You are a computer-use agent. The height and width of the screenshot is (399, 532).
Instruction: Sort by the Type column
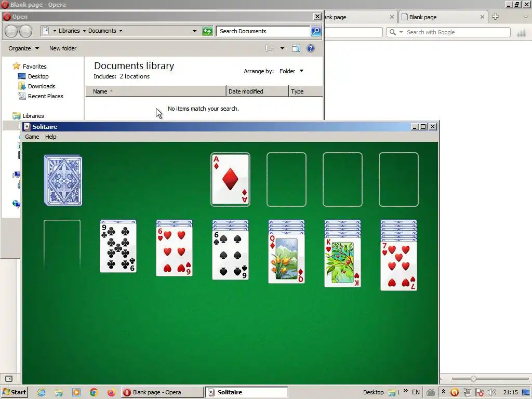point(305,91)
